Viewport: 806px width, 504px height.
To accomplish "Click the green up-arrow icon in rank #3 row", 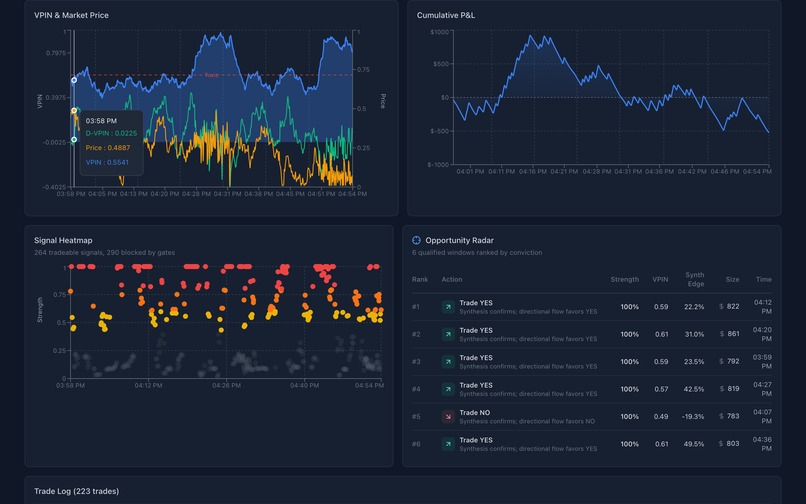I will coord(448,362).
